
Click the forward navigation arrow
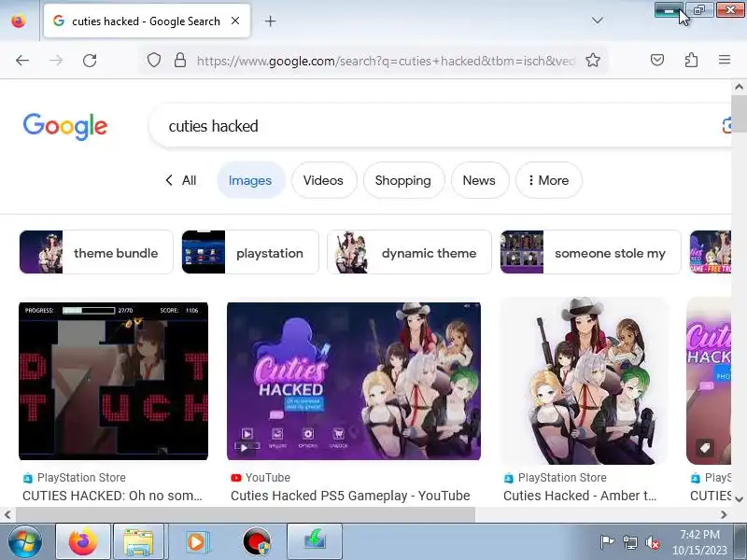pyautogui.click(x=56, y=61)
